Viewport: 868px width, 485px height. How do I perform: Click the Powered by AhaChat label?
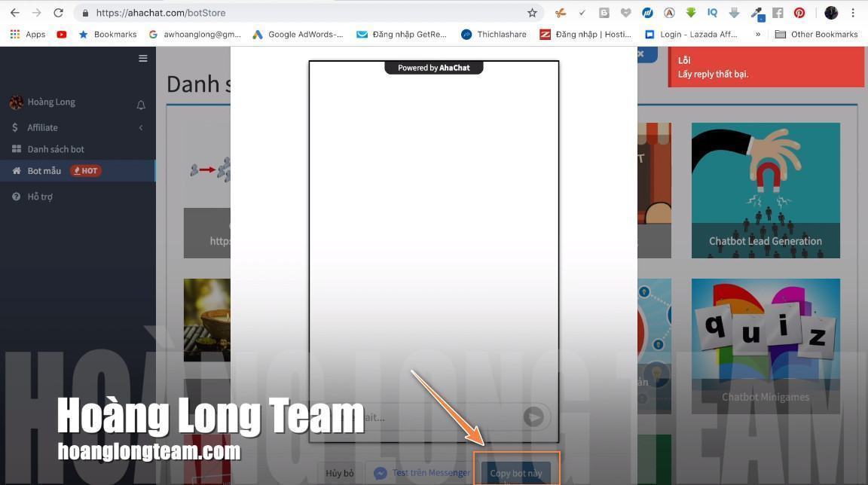point(433,68)
